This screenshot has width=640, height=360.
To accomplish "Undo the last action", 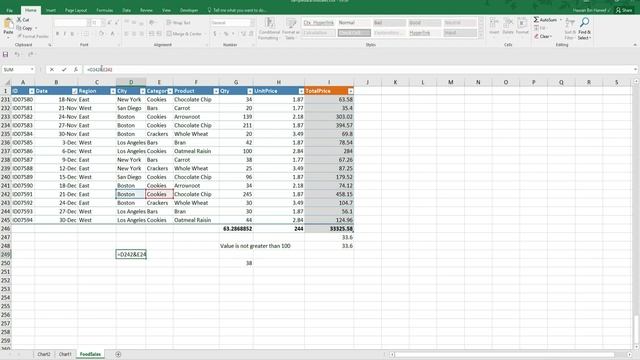I will coord(17,54).
